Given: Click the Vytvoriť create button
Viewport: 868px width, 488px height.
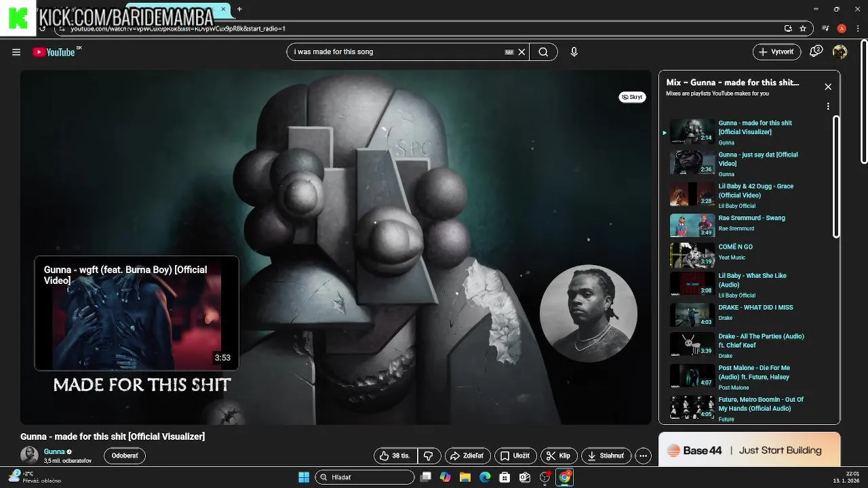Looking at the screenshot, I should coord(777,52).
